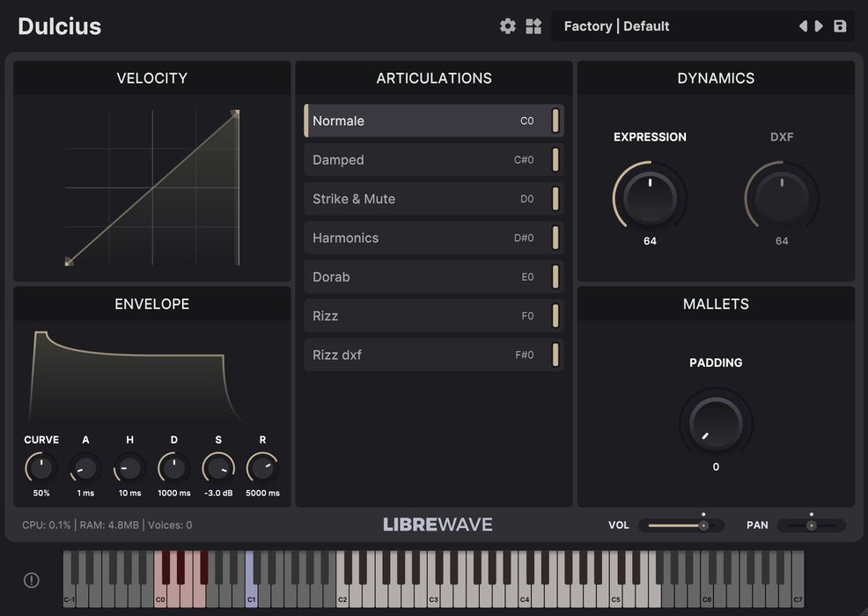Click the VOL slider handle
This screenshot has height=616, width=868.
pyautogui.click(x=703, y=525)
